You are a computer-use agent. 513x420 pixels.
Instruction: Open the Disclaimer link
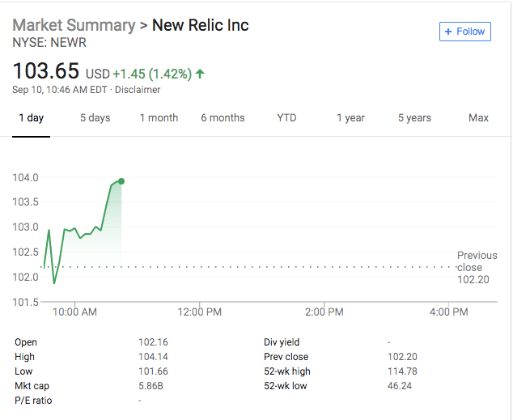[138, 90]
